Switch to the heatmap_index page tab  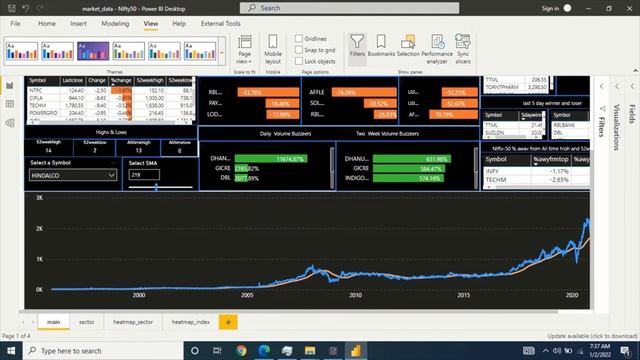tap(191, 322)
